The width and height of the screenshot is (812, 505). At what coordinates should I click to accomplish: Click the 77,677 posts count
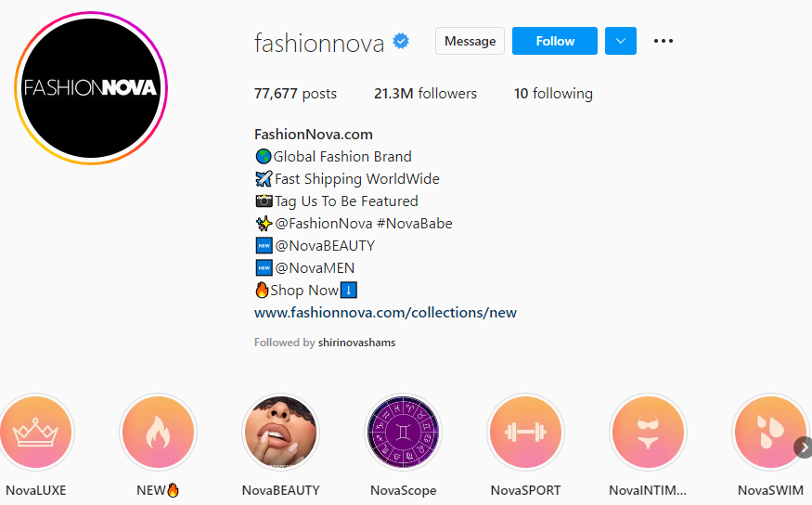295,94
